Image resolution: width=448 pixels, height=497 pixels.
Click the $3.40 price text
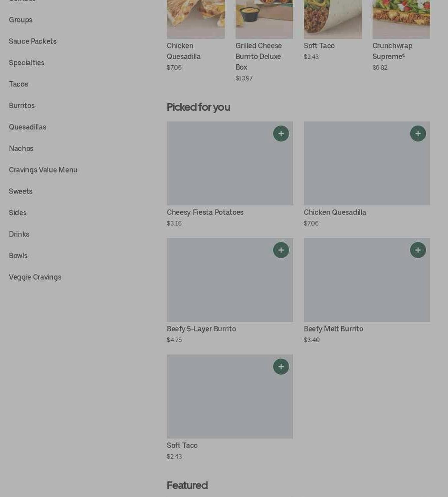pos(312,340)
